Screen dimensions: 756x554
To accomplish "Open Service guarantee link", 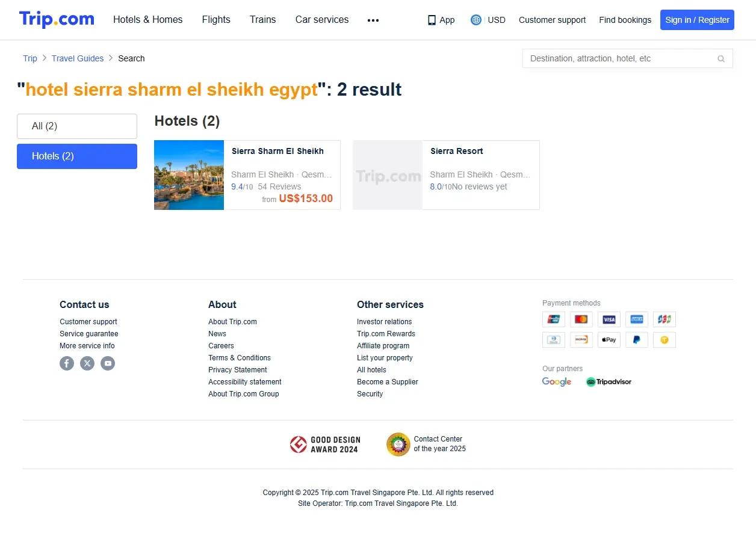I will click(x=89, y=334).
